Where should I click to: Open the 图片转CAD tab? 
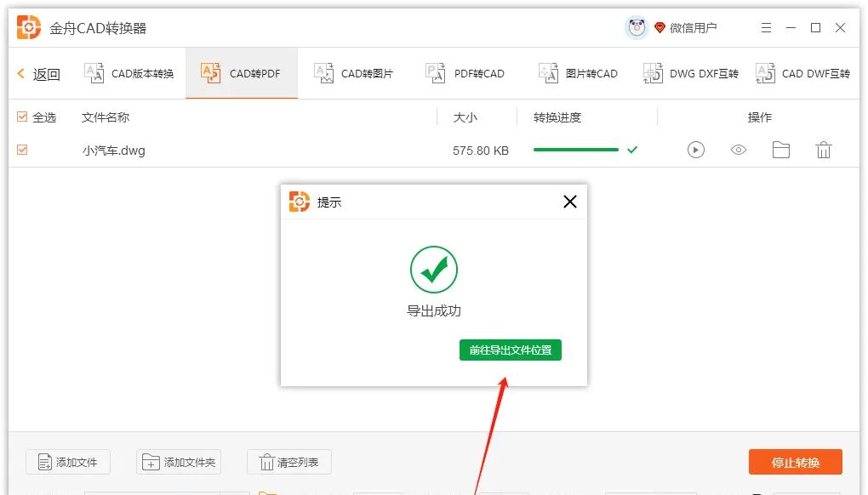pos(578,73)
